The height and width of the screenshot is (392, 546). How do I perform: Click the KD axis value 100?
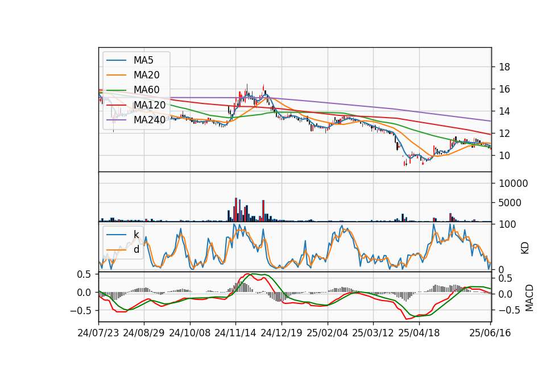point(507,224)
